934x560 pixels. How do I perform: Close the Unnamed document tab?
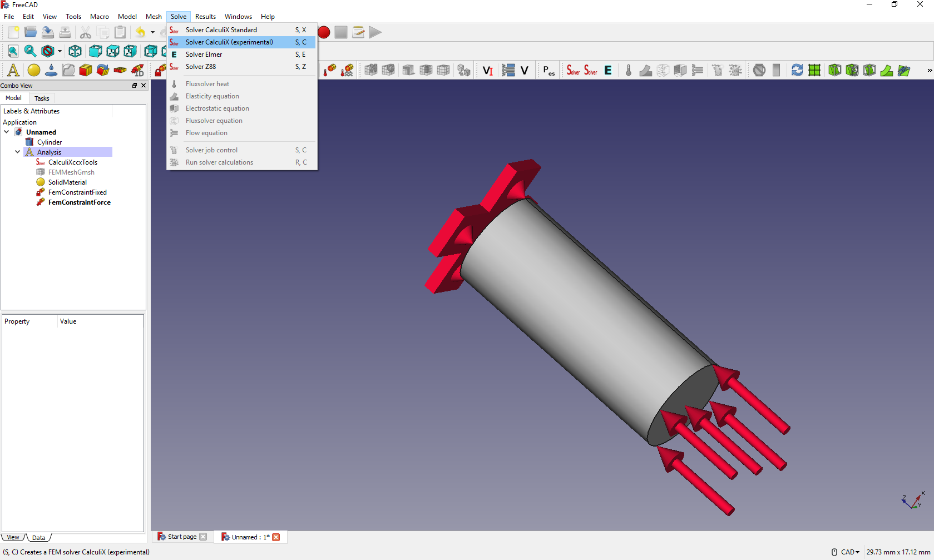coord(276,537)
